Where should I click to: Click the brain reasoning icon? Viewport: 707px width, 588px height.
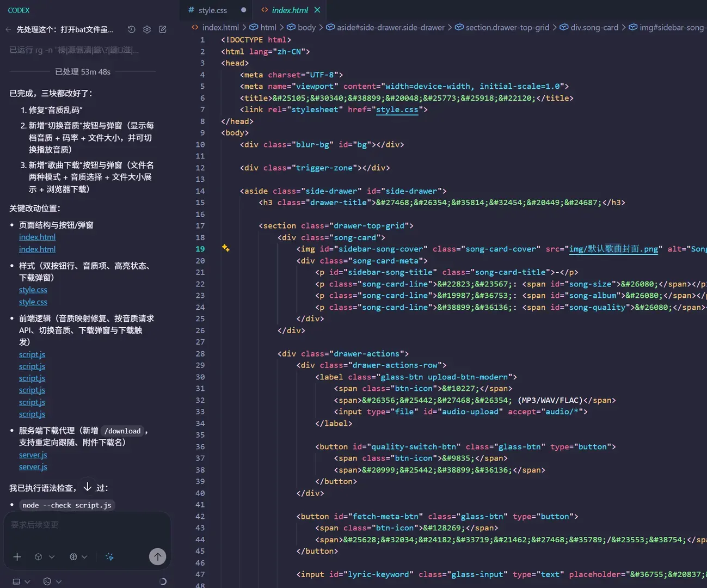(73, 556)
